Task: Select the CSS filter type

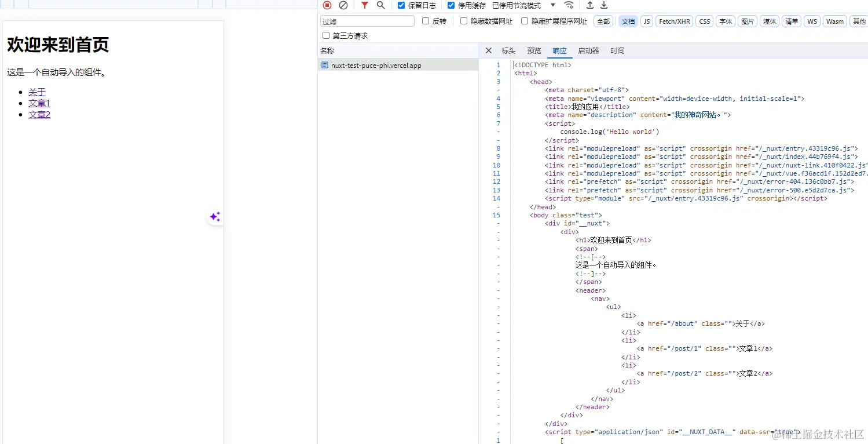Action: 705,21
